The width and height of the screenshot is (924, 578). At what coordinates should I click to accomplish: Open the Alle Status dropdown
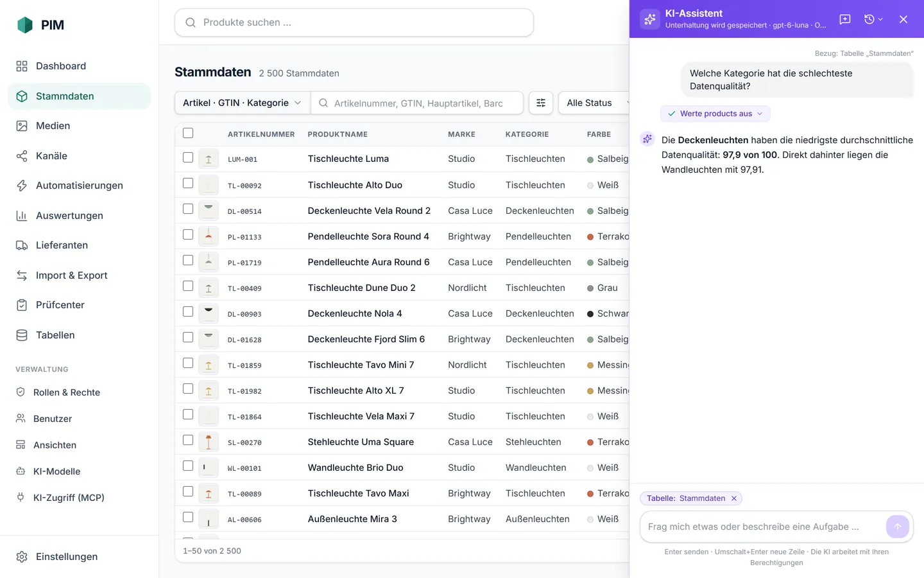tap(595, 103)
